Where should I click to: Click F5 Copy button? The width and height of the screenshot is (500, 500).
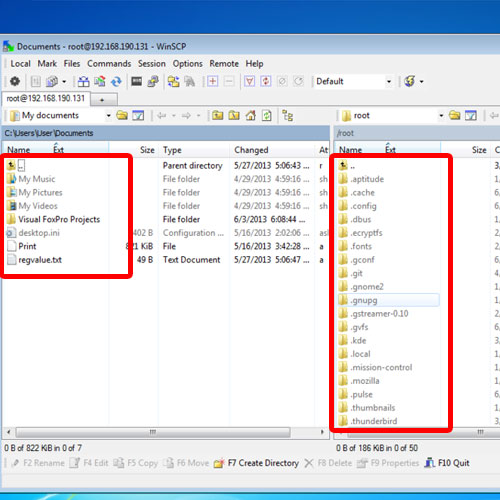coord(135,463)
